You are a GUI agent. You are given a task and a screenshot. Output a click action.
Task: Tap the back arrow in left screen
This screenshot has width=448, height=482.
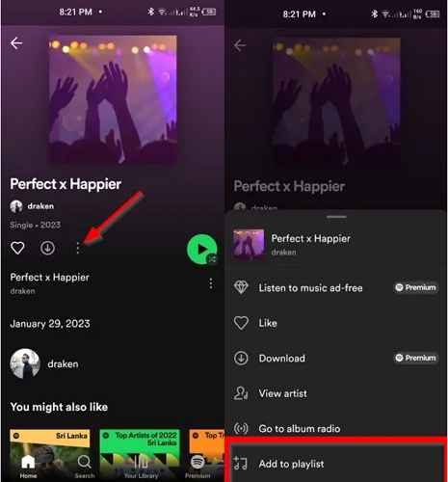pos(16,43)
